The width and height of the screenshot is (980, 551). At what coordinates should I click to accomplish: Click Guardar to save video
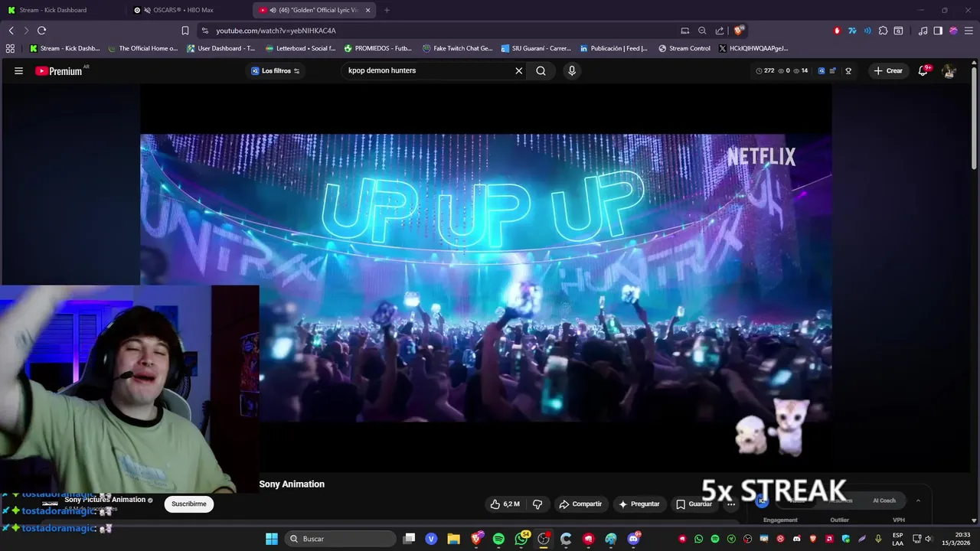tap(694, 504)
